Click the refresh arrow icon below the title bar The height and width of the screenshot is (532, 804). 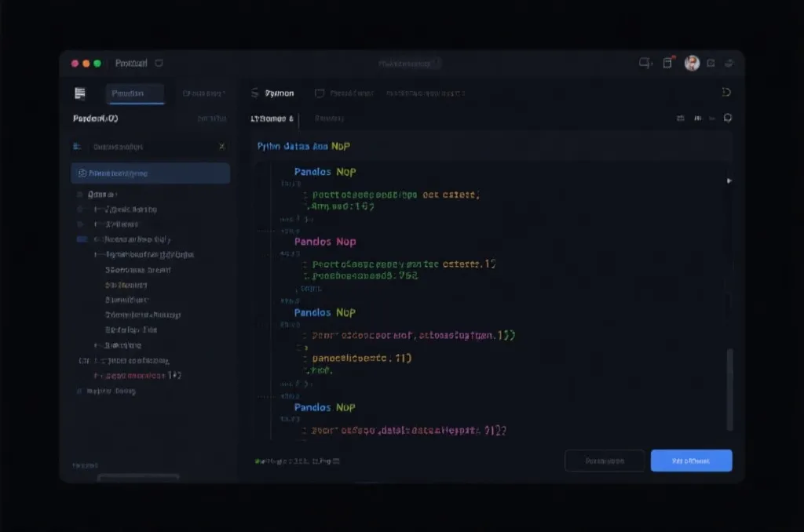[x=726, y=93]
